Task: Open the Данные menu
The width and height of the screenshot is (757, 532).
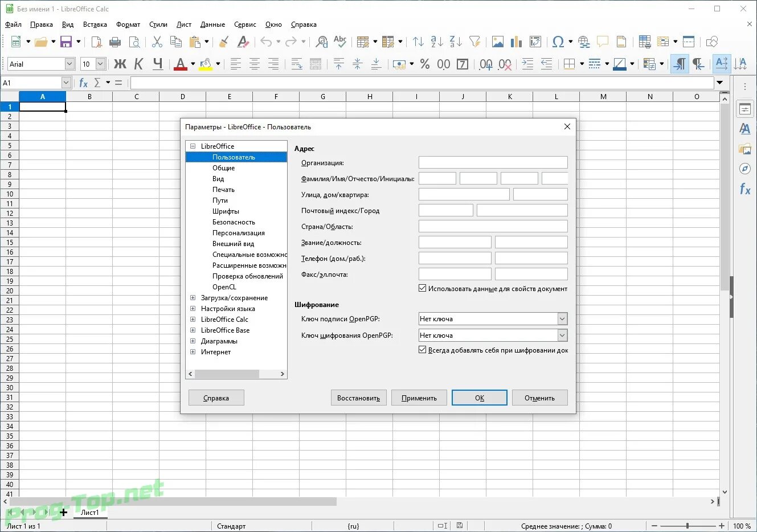Action: (x=212, y=24)
